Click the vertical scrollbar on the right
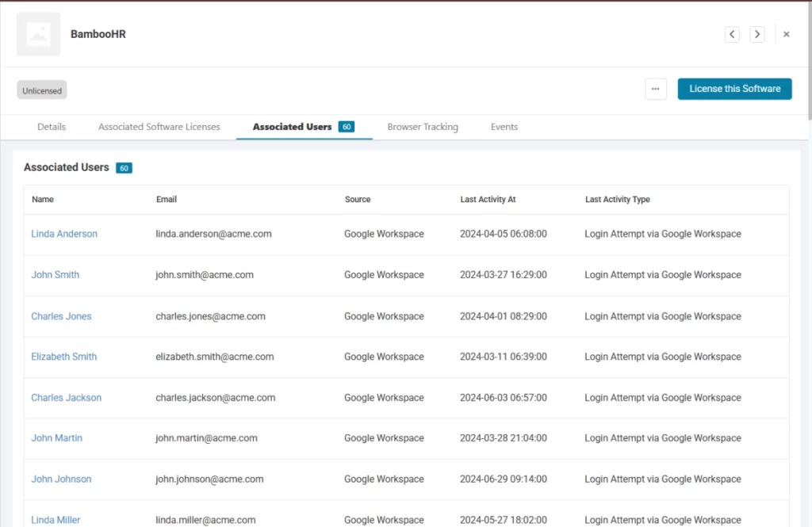812x527 pixels. 808,63
